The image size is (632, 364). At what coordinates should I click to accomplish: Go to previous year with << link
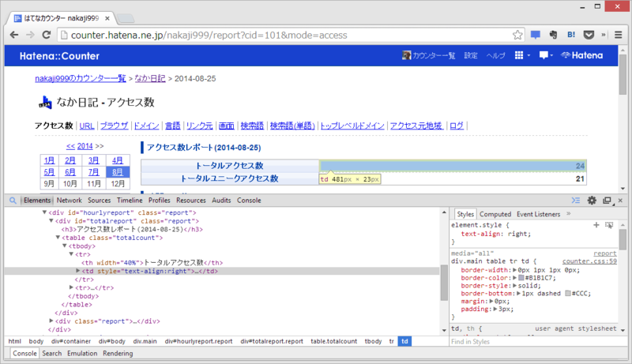[x=70, y=146]
